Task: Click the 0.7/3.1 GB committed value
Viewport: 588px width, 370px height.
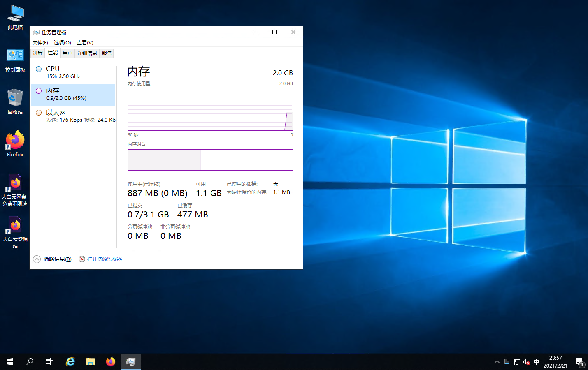Action: [148, 215]
